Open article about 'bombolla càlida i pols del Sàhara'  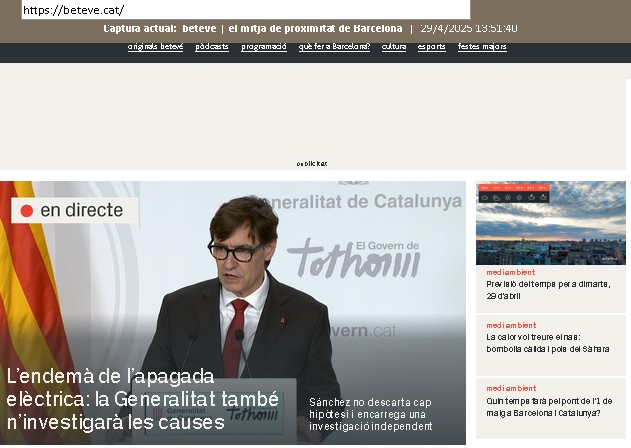[x=547, y=343]
